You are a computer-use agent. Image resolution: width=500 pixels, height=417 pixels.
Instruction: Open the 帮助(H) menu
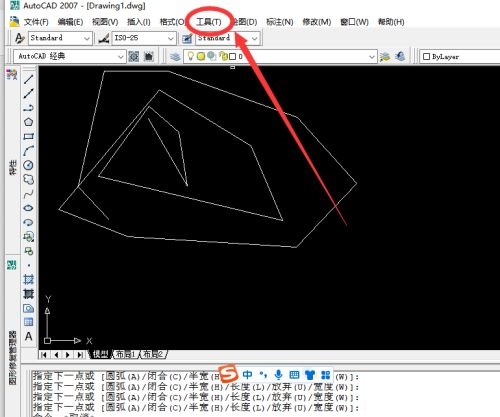[x=391, y=22]
